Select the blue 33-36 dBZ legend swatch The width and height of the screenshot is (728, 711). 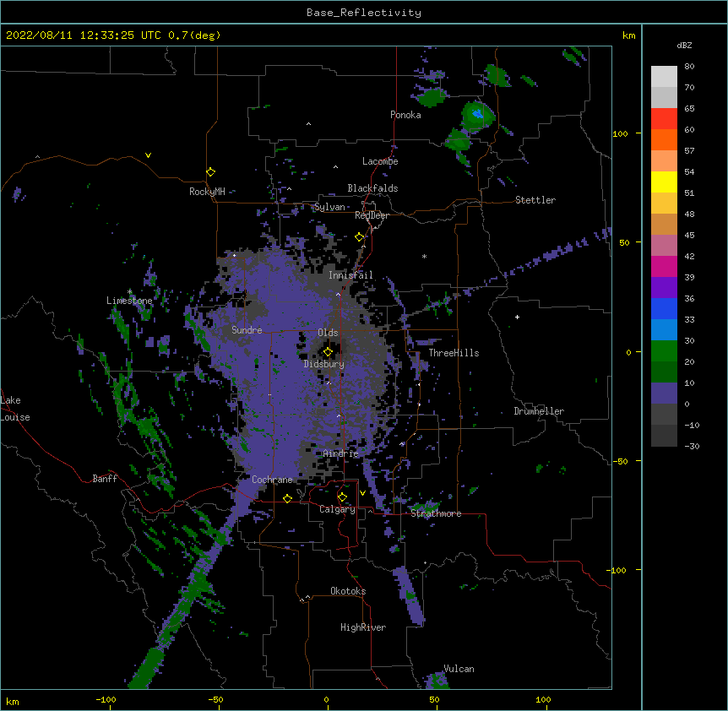[x=664, y=308]
